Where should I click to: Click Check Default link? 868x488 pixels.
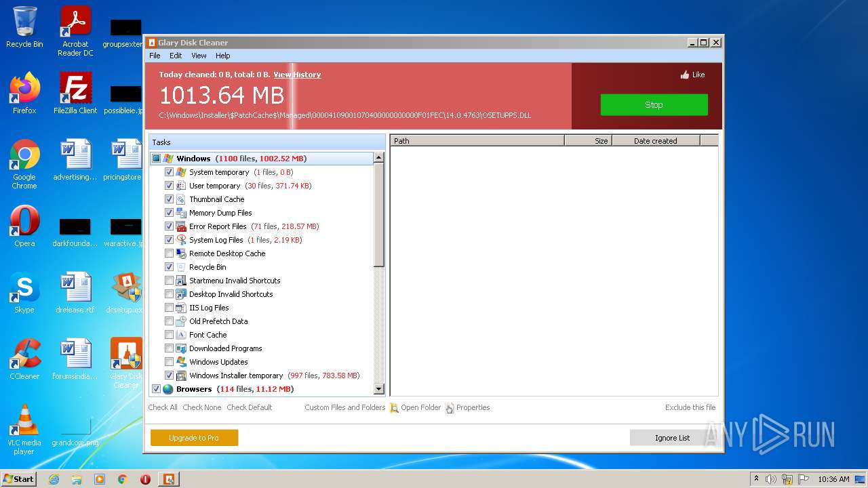click(x=250, y=407)
